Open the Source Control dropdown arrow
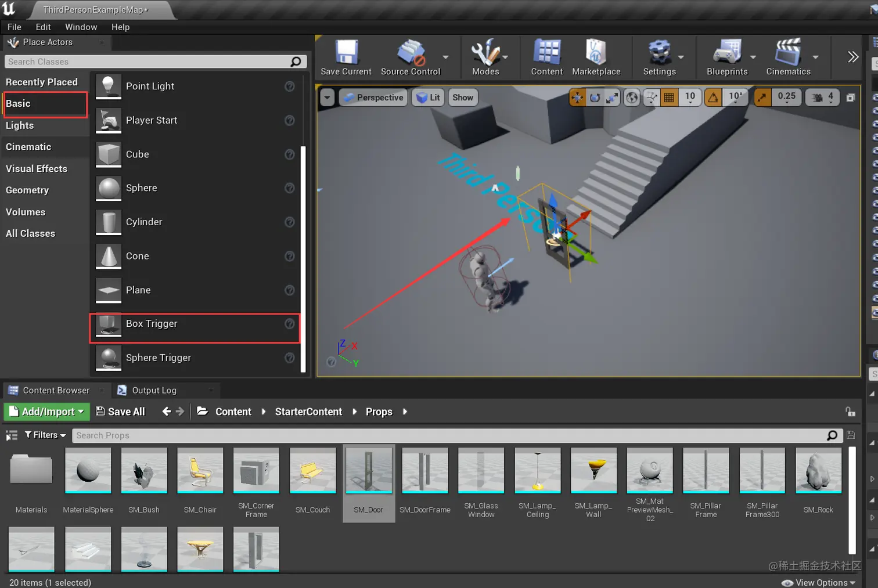Image resolution: width=878 pixels, height=588 pixels. [446, 57]
